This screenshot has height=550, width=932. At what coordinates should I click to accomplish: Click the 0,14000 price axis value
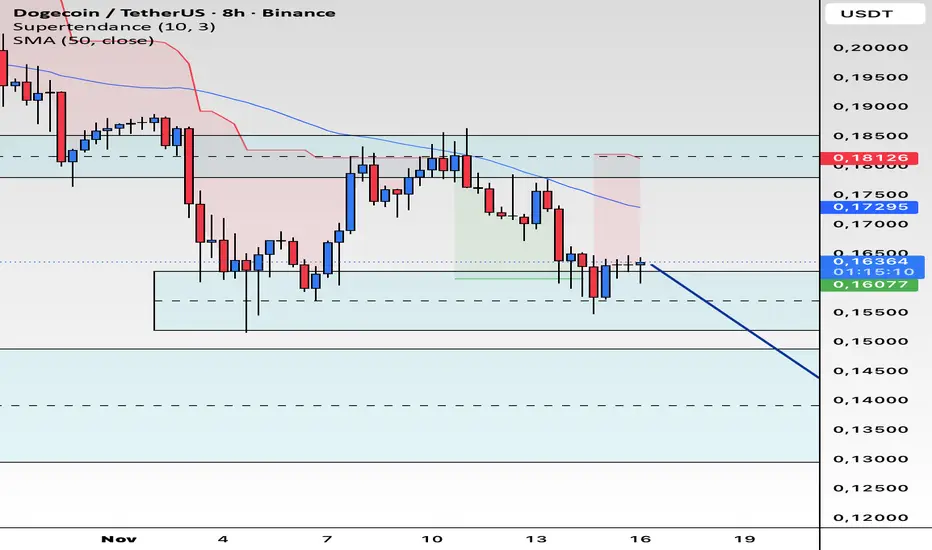click(x=871, y=400)
